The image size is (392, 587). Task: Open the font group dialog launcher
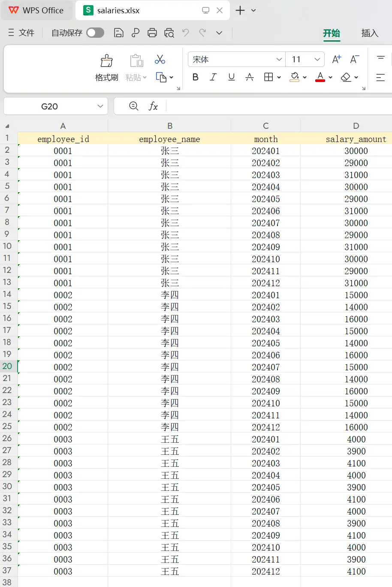(x=364, y=88)
